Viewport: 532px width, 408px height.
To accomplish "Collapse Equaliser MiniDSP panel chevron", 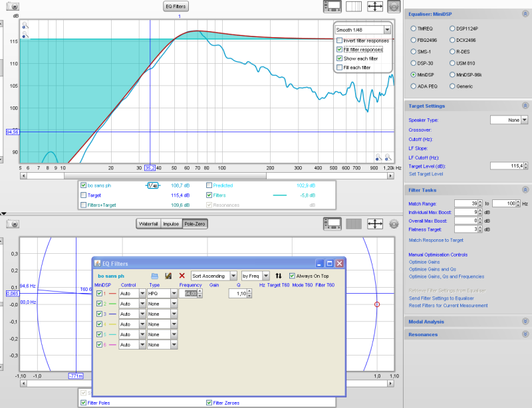I will [x=525, y=14].
